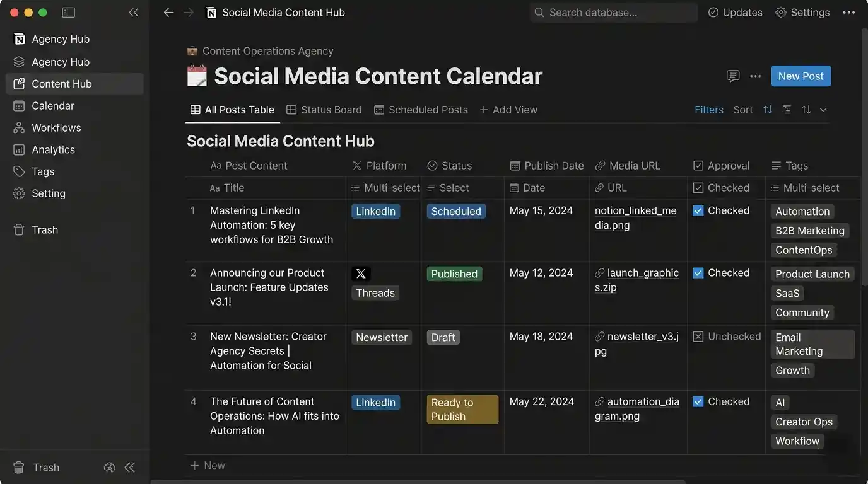
Task: Open the launch_graphics.zip link
Action: point(637,280)
